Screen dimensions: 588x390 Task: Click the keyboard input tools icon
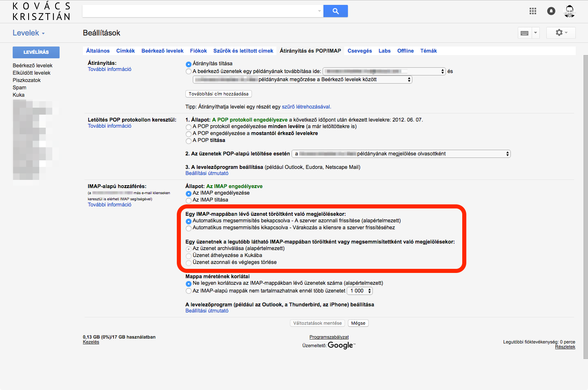point(525,33)
